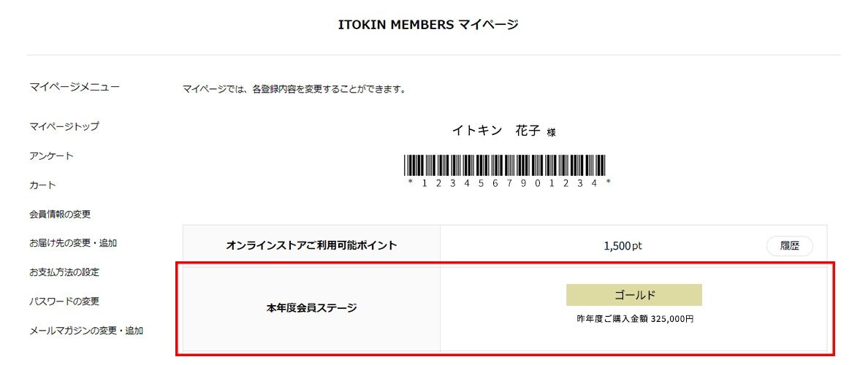Click the オンラインストアご利用可能ポイント label cell
Screen dimensions: 868x365
pyautogui.click(x=312, y=245)
